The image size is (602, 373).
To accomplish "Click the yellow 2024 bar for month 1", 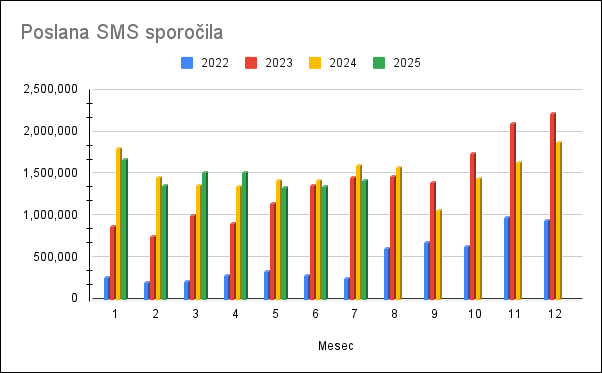I will click(119, 223).
